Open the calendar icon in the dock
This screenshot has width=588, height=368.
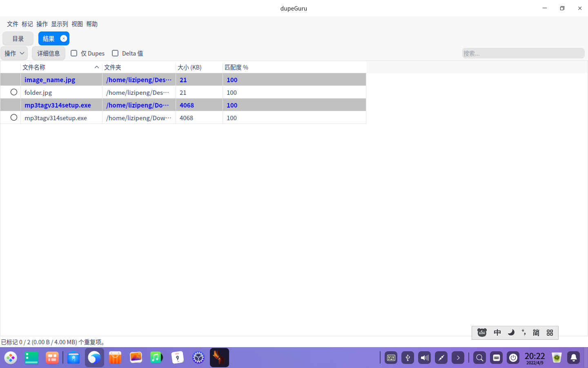pyautogui.click(x=178, y=358)
